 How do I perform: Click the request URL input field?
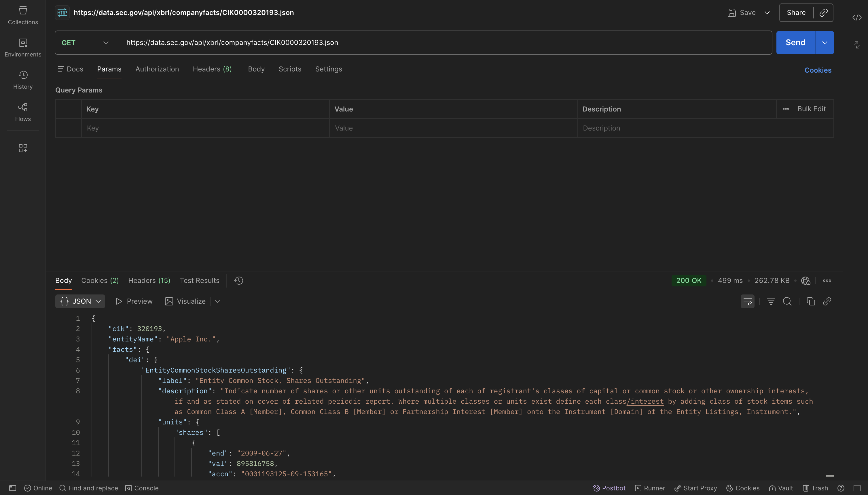click(x=446, y=42)
